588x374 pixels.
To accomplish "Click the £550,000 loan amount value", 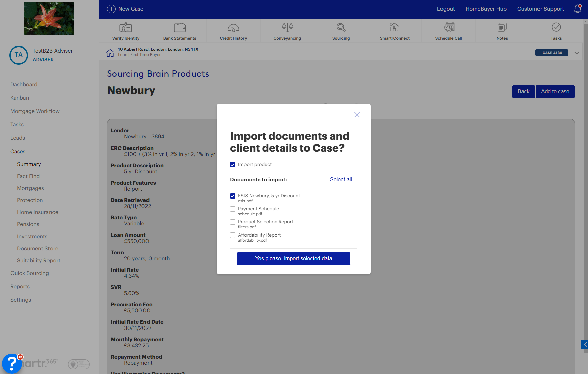I will pyautogui.click(x=136, y=241).
